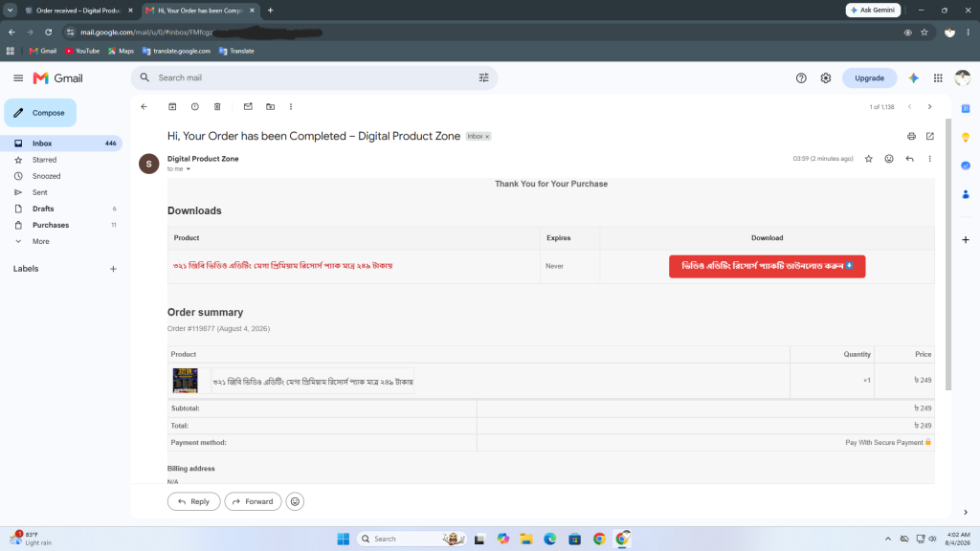Open email in new window
This screenshot has height=551, width=980.
930,136
